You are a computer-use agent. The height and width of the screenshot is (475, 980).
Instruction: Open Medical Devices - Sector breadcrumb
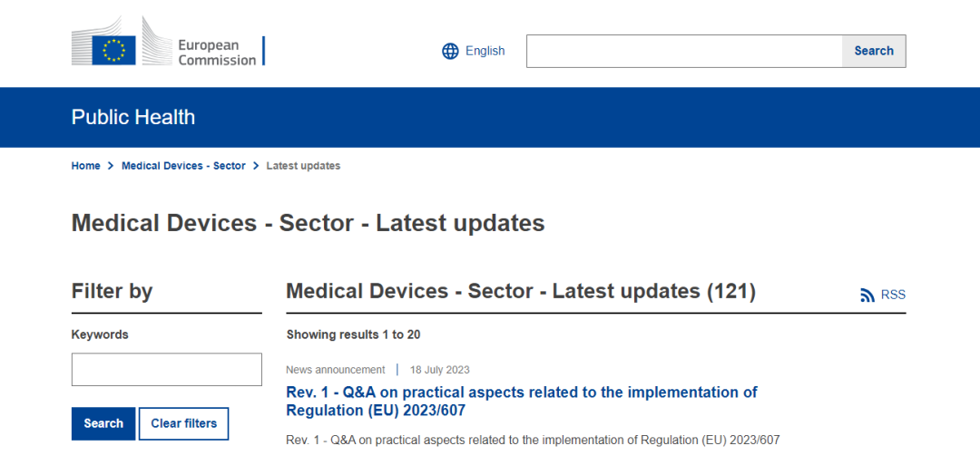tap(183, 166)
